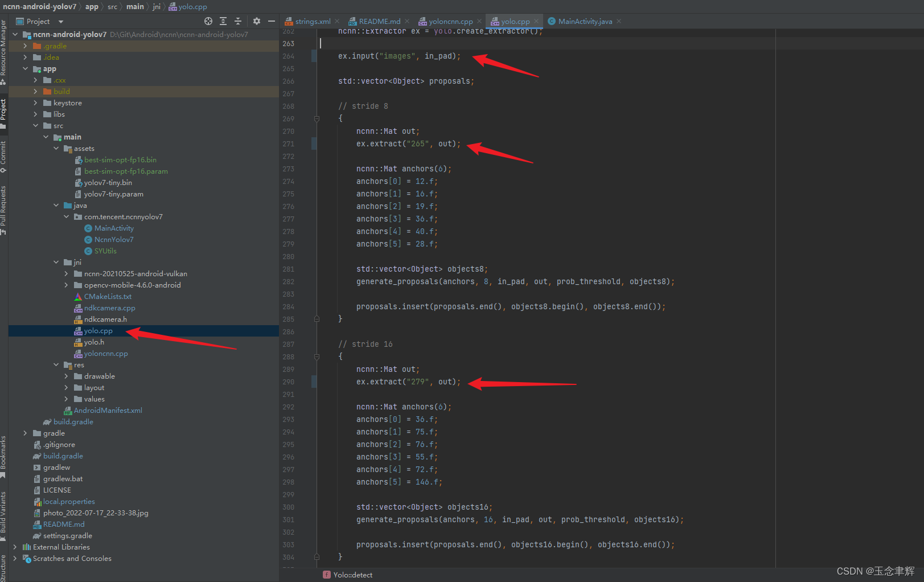Open yolo.h header file

point(94,342)
